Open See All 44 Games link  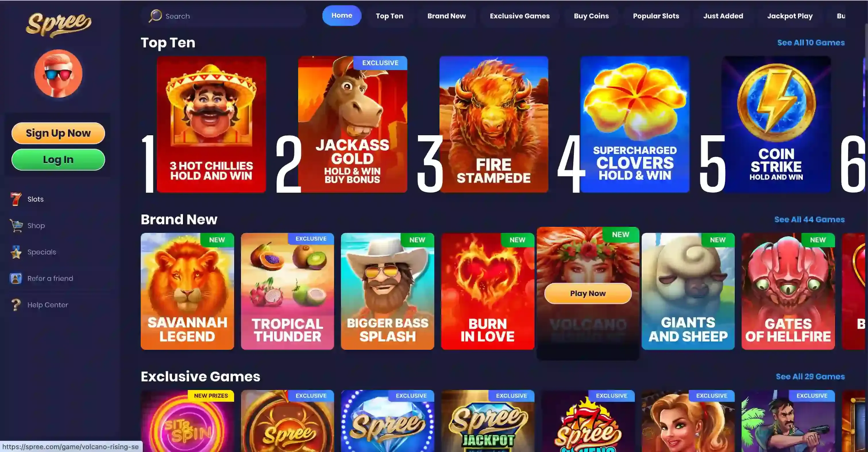pos(809,220)
